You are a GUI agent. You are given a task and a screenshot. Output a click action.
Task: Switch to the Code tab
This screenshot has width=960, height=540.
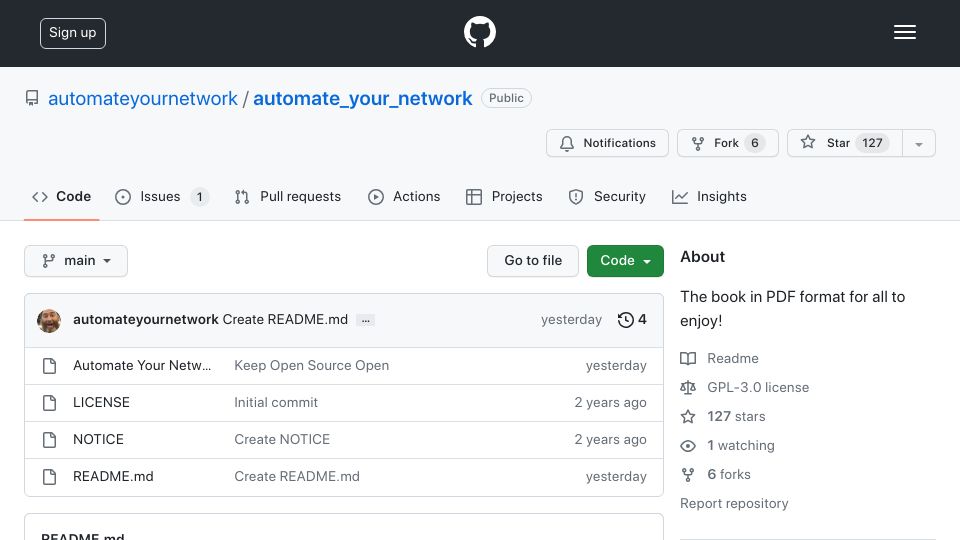pyautogui.click(x=61, y=197)
